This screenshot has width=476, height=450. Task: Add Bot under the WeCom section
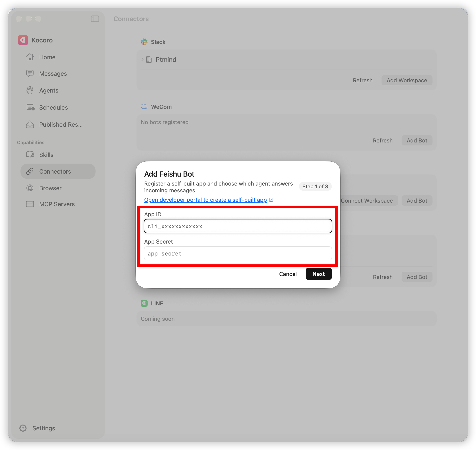point(417,140)
